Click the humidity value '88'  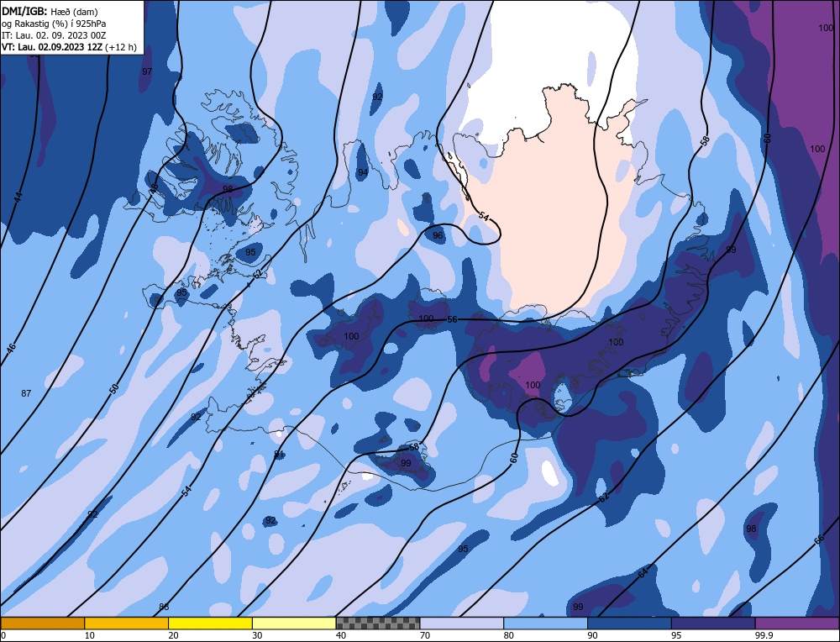[164, 608]
